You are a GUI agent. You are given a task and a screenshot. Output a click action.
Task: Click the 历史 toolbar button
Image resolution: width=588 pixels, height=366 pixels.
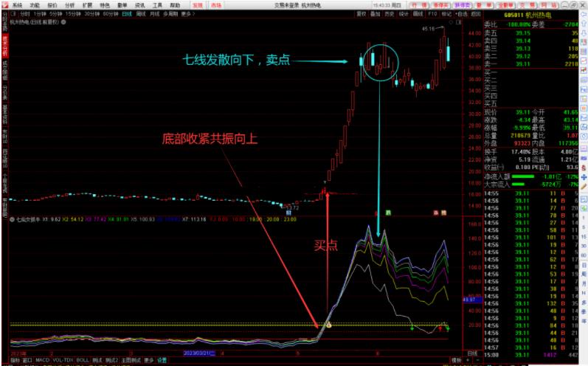(390, 14)
